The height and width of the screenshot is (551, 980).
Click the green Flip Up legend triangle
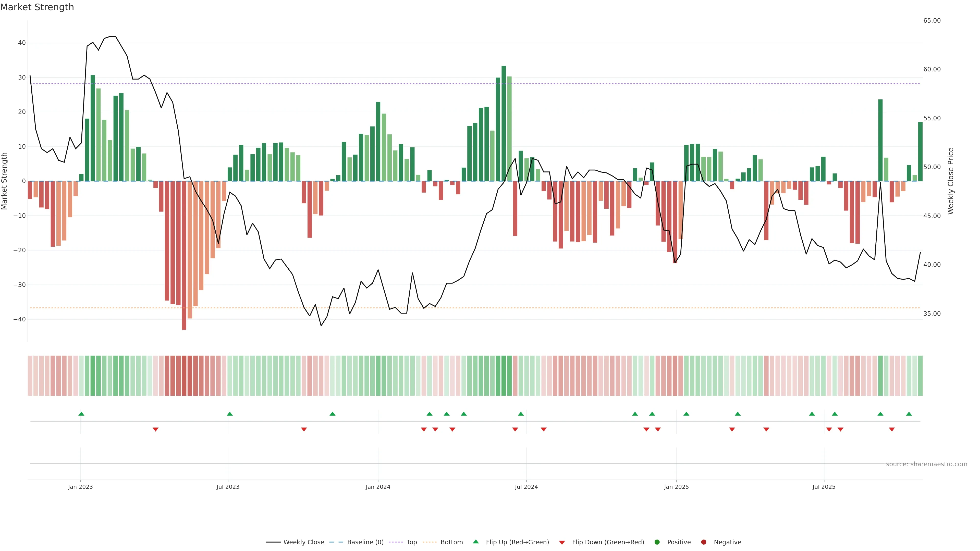pyautogui.click(x=475, y=542)
